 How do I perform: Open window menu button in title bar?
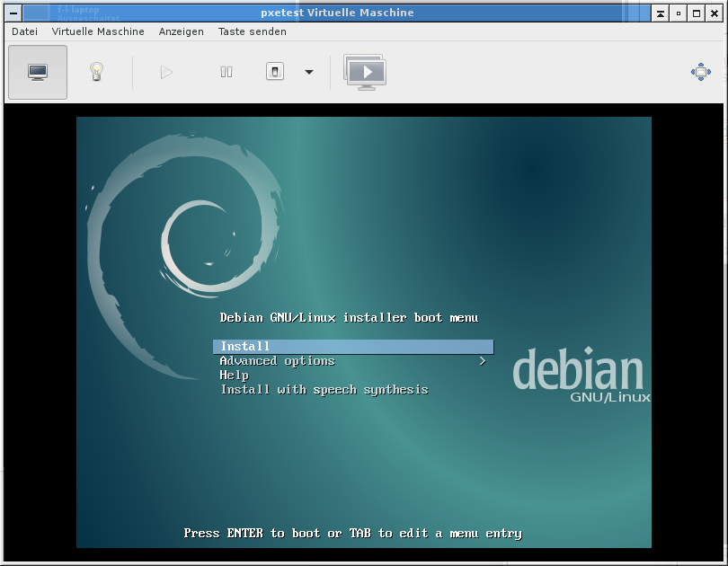pyautogui.click(x=13, y=13)
